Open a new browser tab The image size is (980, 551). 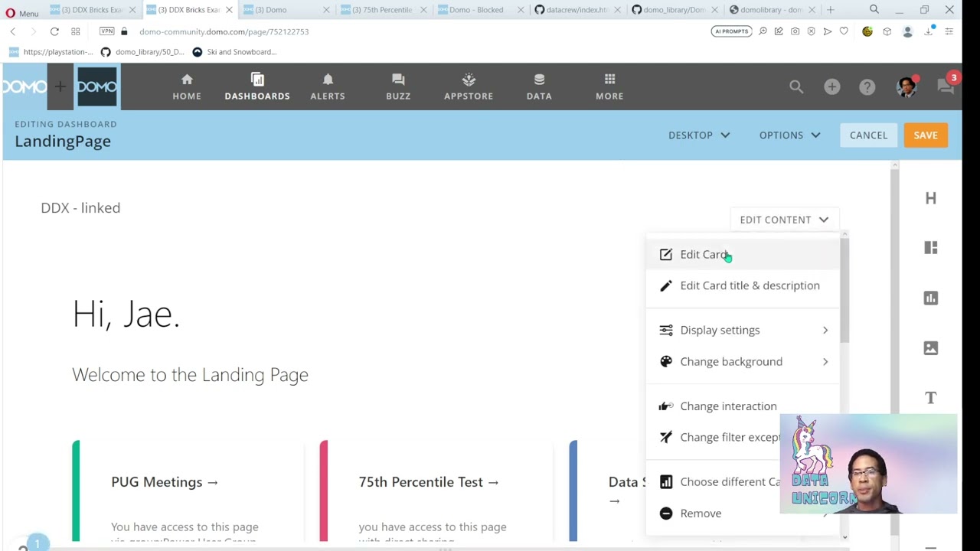830,10
